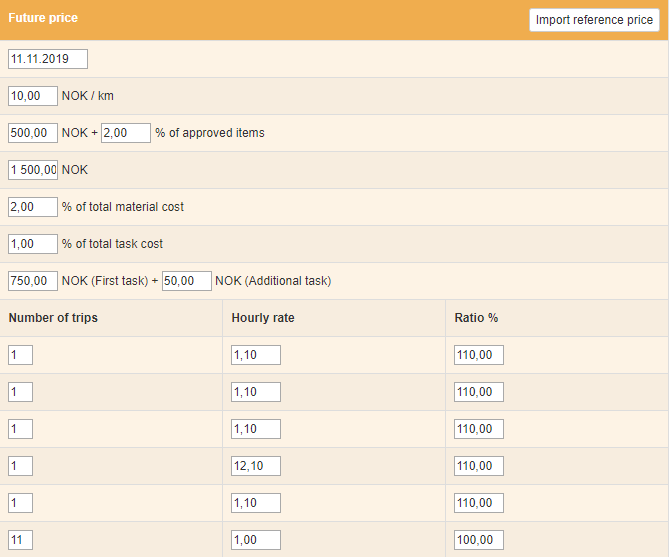Edit the First task 750,00 NOK field
This screenshot has height=557, width=669.
point(33,281)
